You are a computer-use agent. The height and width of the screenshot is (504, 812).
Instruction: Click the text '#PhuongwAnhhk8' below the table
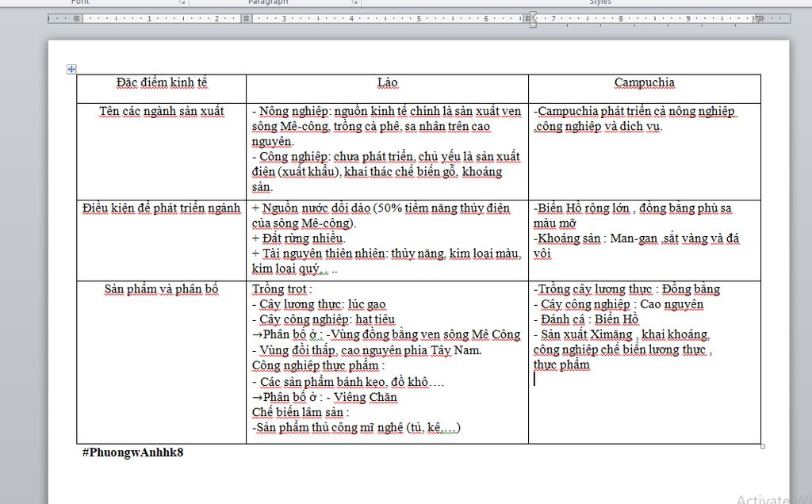point(132,452)
